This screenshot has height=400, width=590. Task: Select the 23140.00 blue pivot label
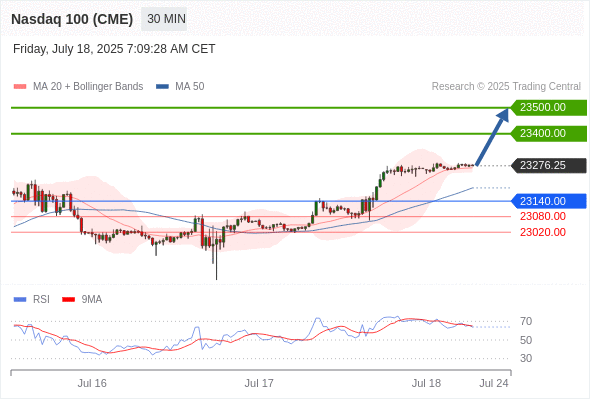pos(549,201)
